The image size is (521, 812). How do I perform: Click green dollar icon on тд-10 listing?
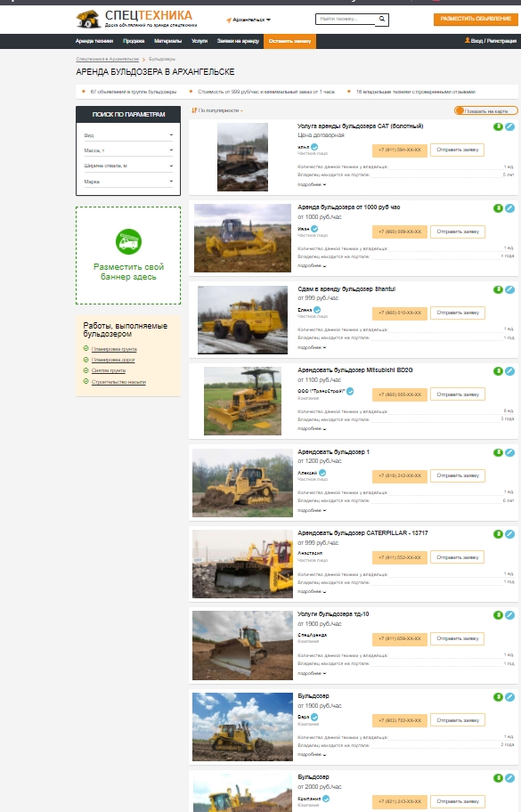(498, 615)
